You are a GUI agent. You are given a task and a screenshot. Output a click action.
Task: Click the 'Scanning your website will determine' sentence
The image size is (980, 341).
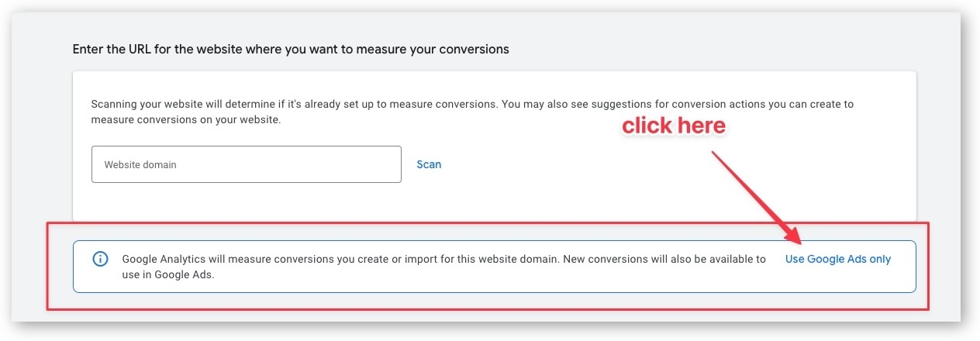point(294,104)
